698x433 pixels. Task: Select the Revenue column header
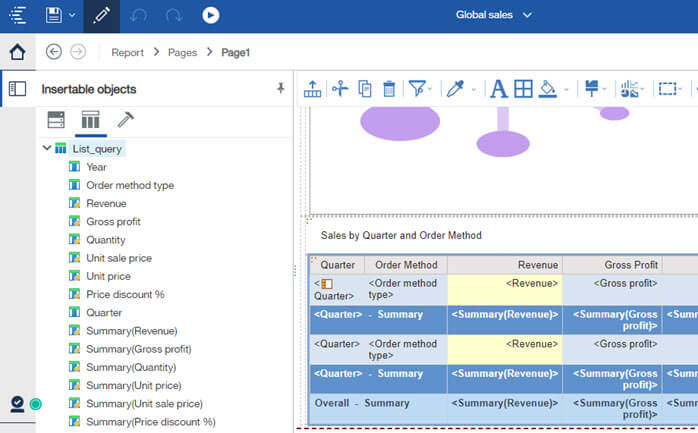(505, 265)
